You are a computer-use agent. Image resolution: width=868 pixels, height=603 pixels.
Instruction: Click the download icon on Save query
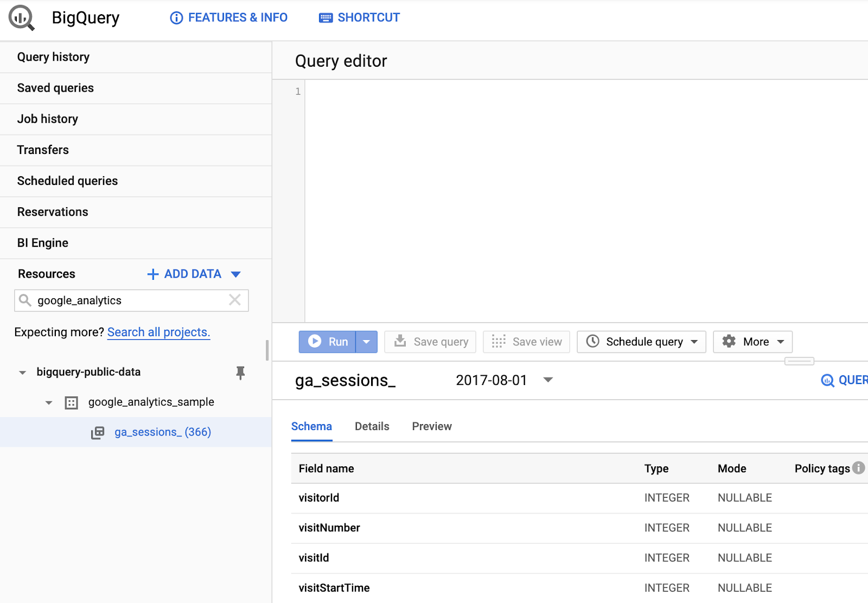click(x=400, y=341)
